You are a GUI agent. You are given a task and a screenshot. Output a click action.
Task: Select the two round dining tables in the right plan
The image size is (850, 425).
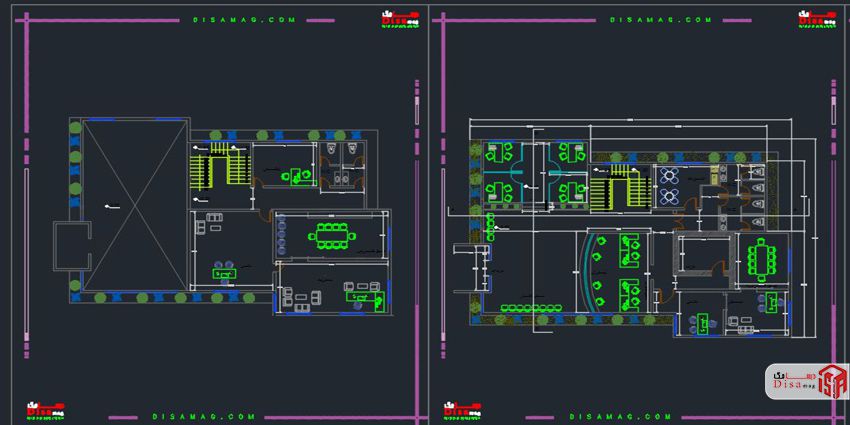[669, 185]
